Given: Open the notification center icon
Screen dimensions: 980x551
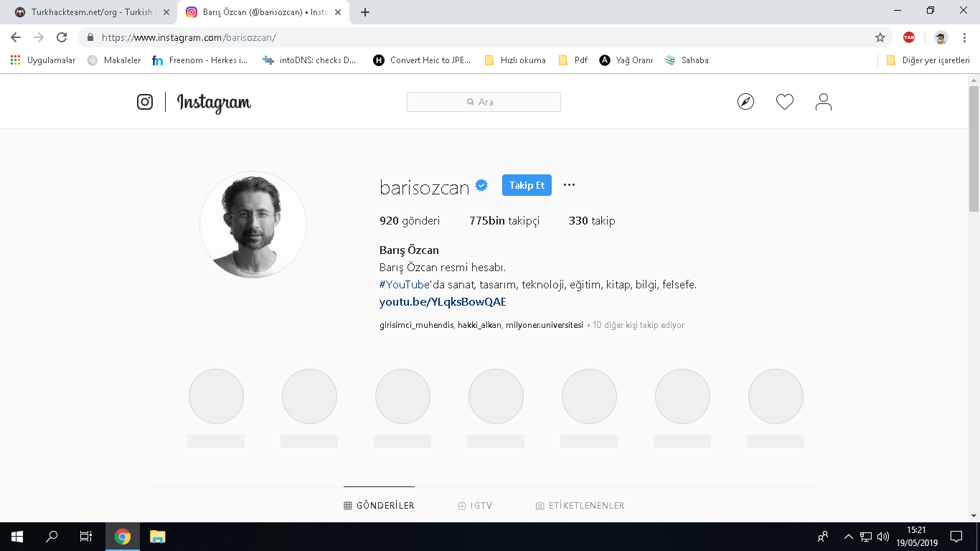Looking at the screenshot, I should pos(956,537).
